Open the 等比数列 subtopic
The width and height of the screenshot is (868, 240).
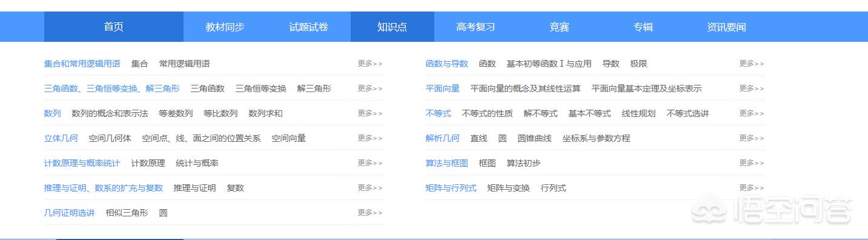click(221, 113)
